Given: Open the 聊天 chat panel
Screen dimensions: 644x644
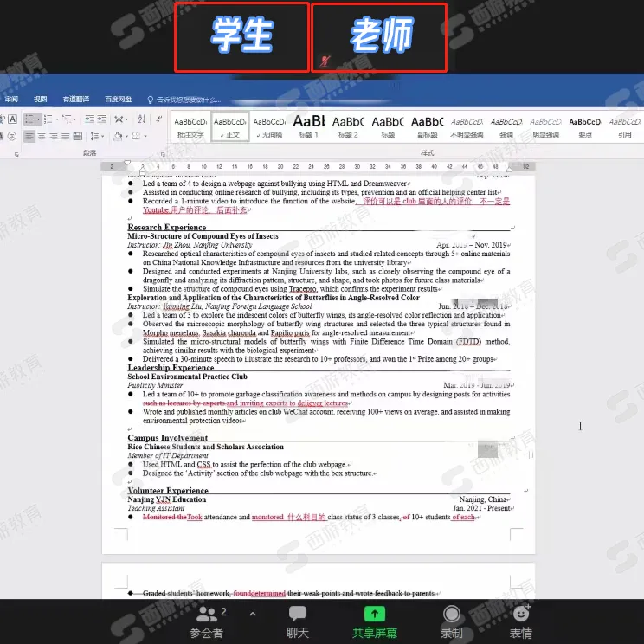Looking at the screenshot, I should coord(298,622).
